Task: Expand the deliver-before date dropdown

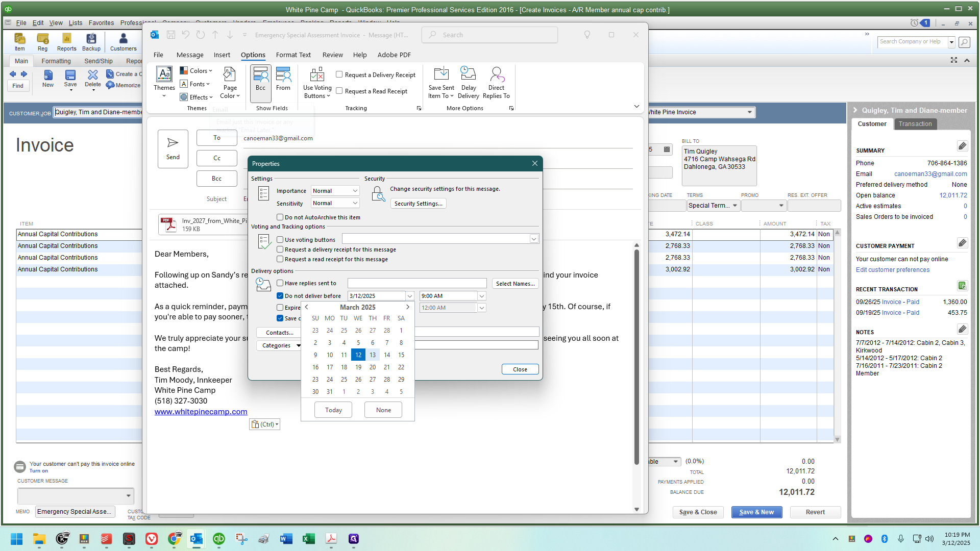Action: tap(409, 296)
